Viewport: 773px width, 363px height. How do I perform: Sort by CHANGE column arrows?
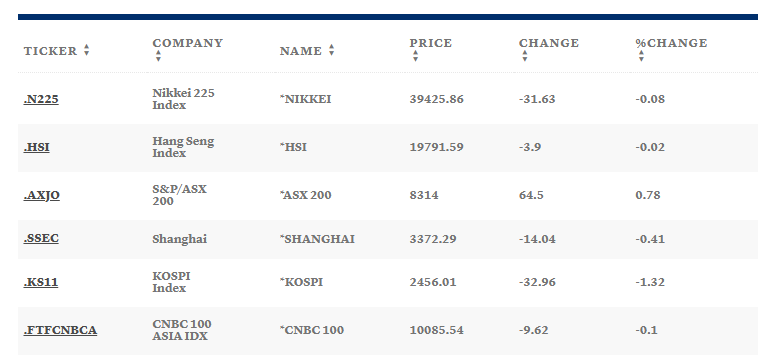(525, 56)
